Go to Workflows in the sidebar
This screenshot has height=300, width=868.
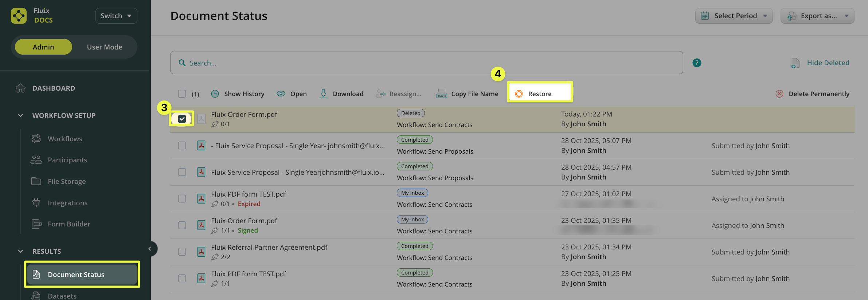65,139
